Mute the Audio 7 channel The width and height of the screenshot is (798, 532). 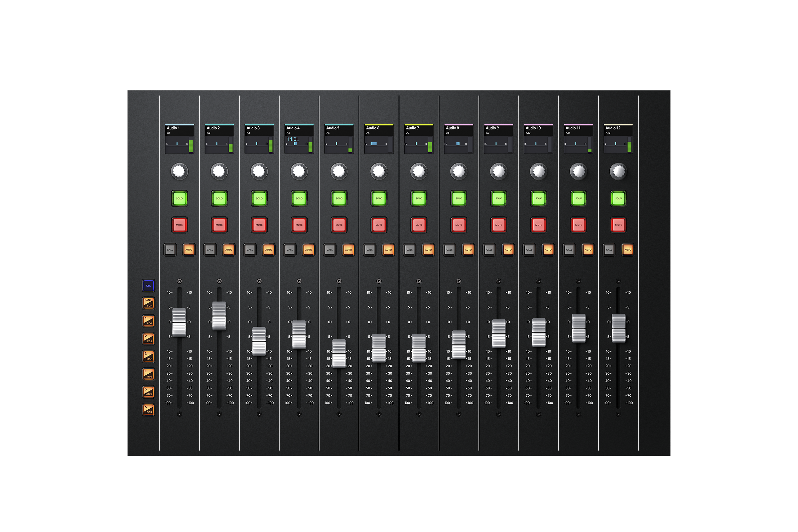pos(419,225)
